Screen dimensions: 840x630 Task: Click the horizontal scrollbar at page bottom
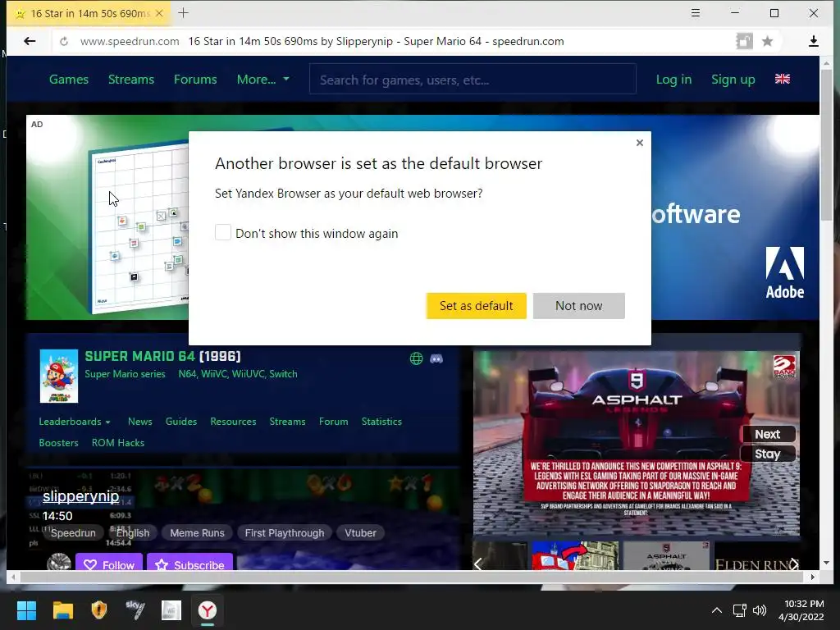pyautogui.click(x=411, y=577)
